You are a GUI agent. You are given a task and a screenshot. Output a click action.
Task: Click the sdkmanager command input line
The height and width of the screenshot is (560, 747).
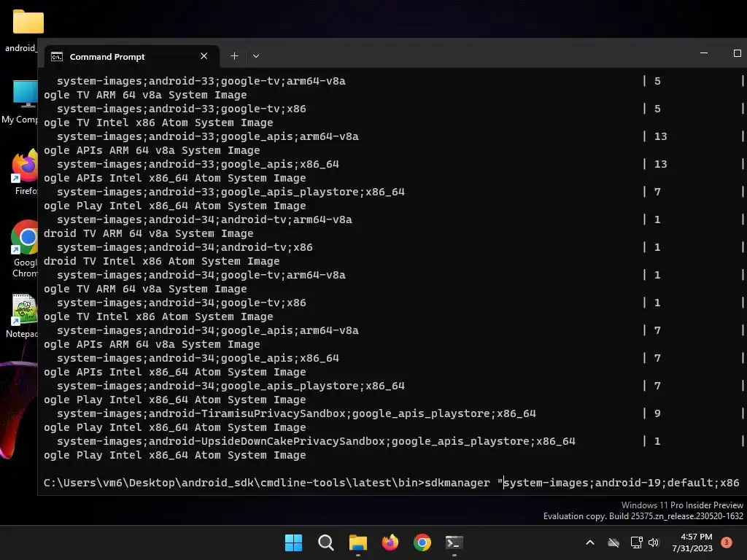click(x=391, y=483)
